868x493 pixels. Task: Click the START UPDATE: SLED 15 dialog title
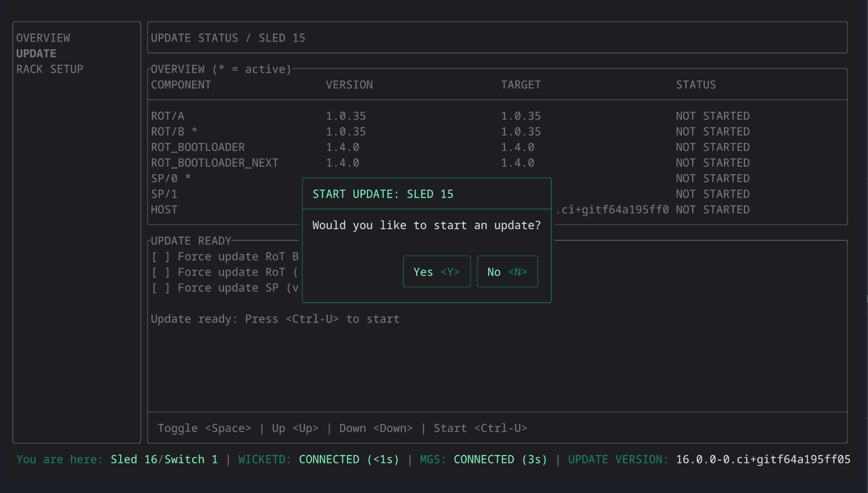coord(383,194)
